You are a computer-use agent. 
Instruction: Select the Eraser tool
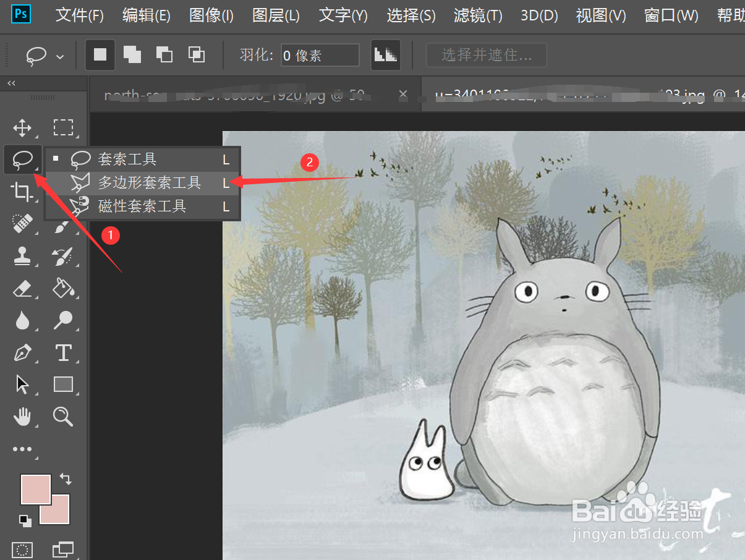22,288
